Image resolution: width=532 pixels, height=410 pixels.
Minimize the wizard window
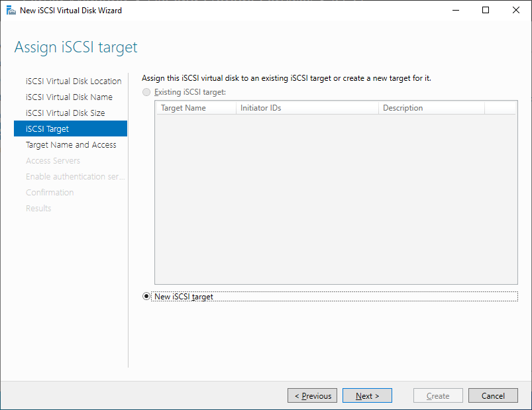(x=456, y=10)
